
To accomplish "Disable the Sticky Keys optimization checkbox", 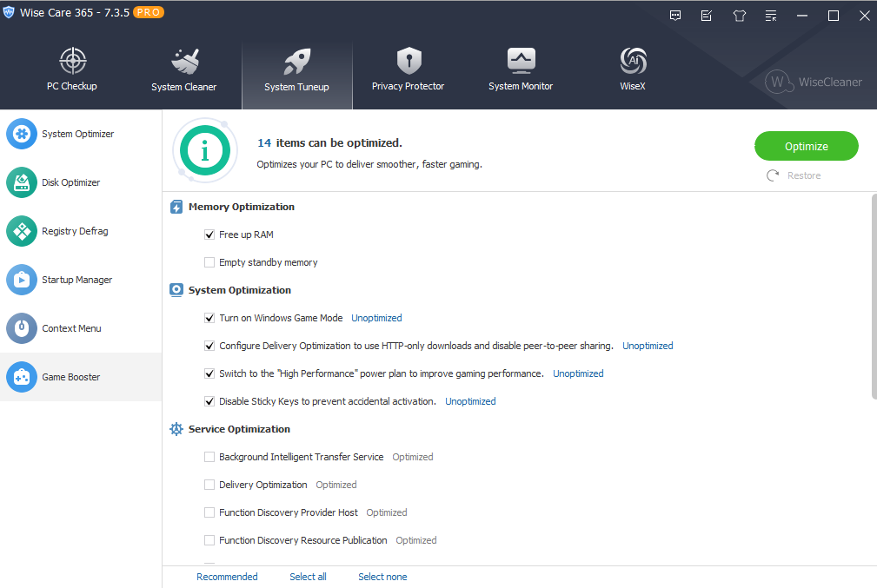I will coord(209,400).
